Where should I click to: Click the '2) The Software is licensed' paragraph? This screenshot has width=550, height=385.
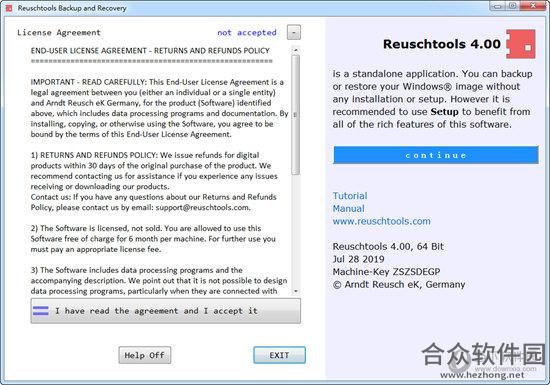[153, 239]
